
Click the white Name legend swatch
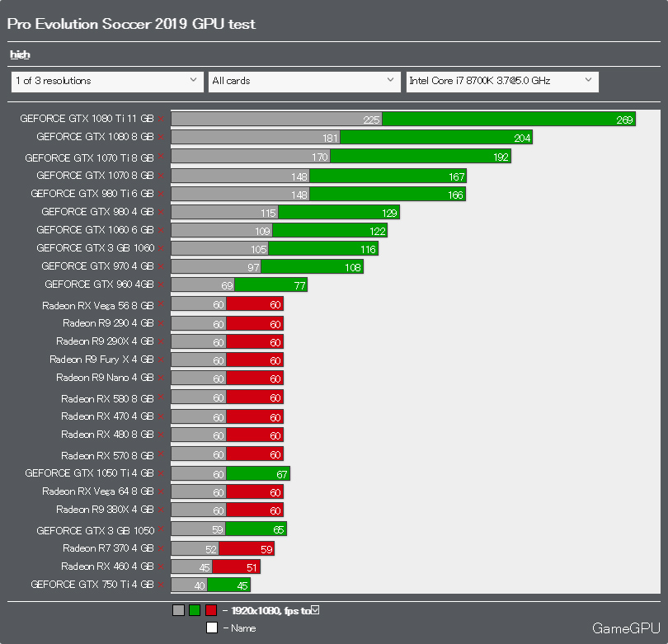[212, 628]
